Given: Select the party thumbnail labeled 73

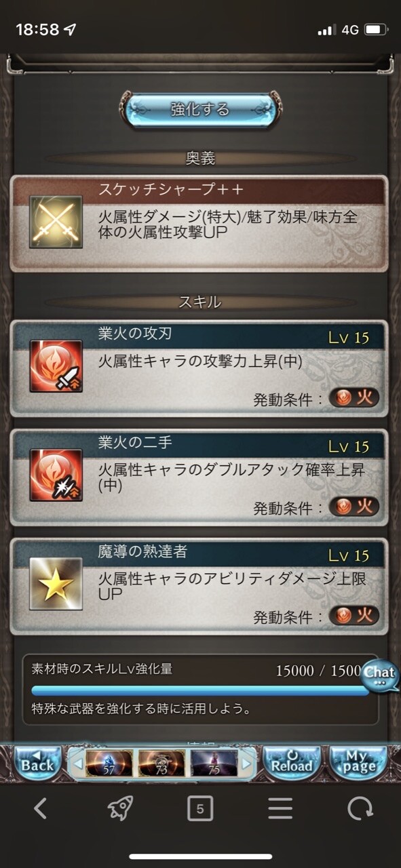Looking at the screenshot, I should tap(161, 763).
